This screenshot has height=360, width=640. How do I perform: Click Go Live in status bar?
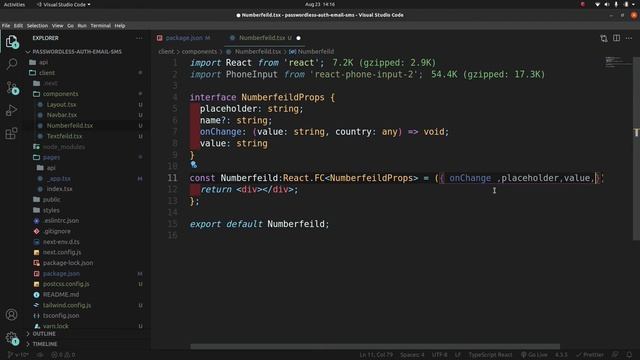[534, 355]
